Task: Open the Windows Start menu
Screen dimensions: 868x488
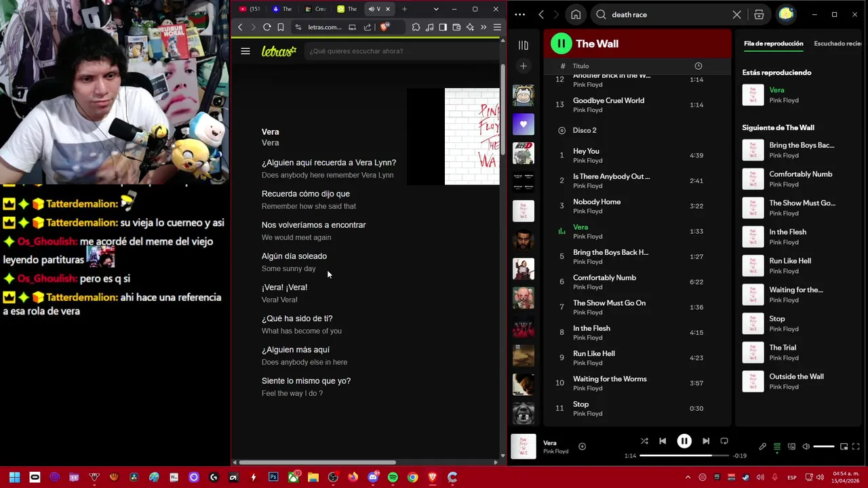Action: pyautogui.click(x=14, y=478)
